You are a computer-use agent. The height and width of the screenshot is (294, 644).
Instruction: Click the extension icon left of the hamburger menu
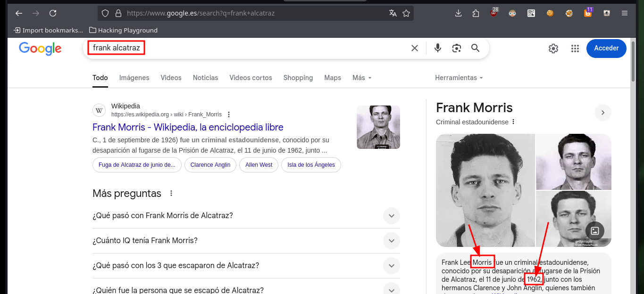(x=607, y=13)
